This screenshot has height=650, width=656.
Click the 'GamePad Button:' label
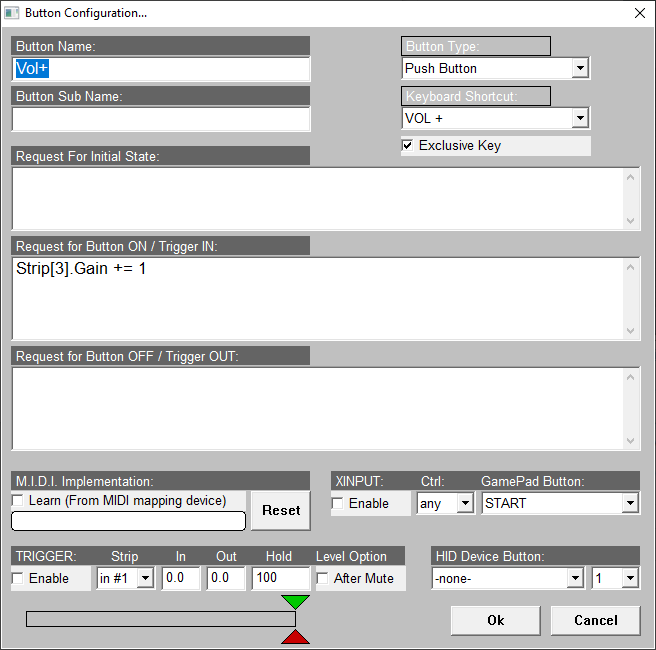(533, 481)
